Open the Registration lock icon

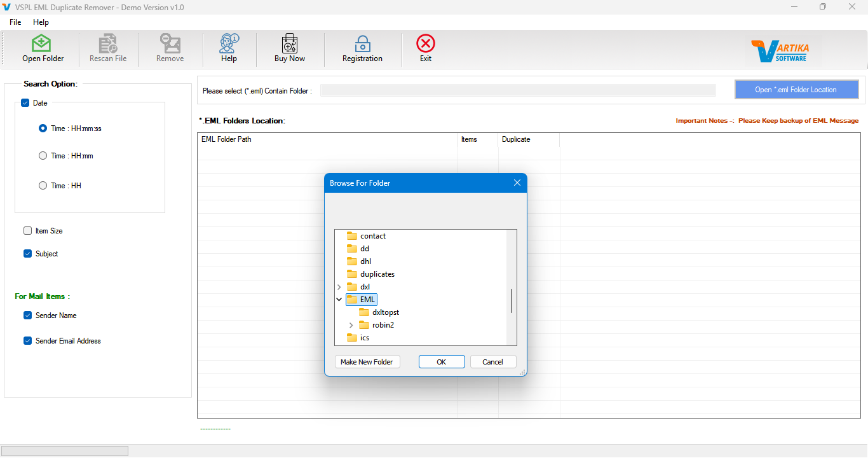(363, 43)
